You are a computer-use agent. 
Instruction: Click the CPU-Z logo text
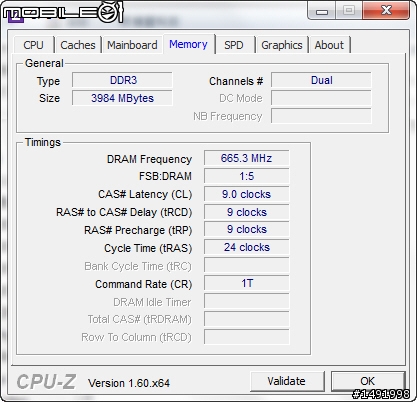click(x=46, y=382)
